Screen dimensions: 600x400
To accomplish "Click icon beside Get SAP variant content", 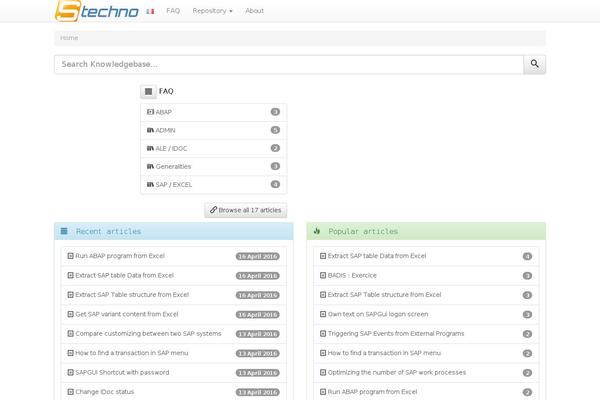I will (70, 314).
